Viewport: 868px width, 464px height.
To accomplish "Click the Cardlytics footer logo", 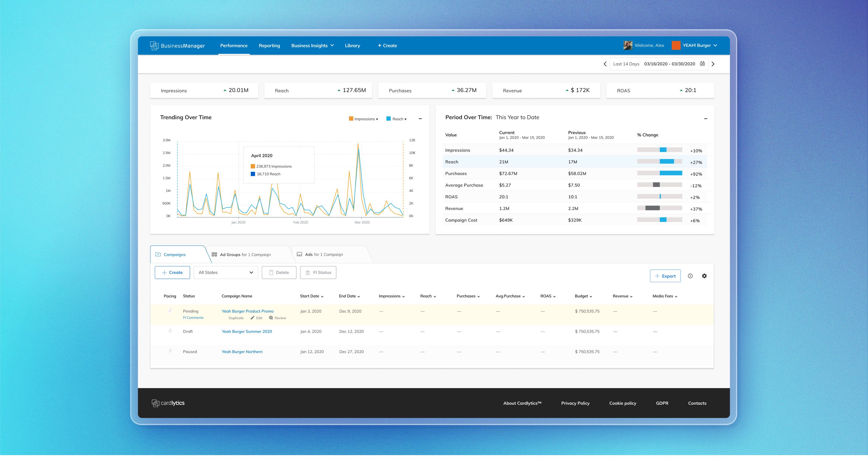I will (x=168, y=403).
